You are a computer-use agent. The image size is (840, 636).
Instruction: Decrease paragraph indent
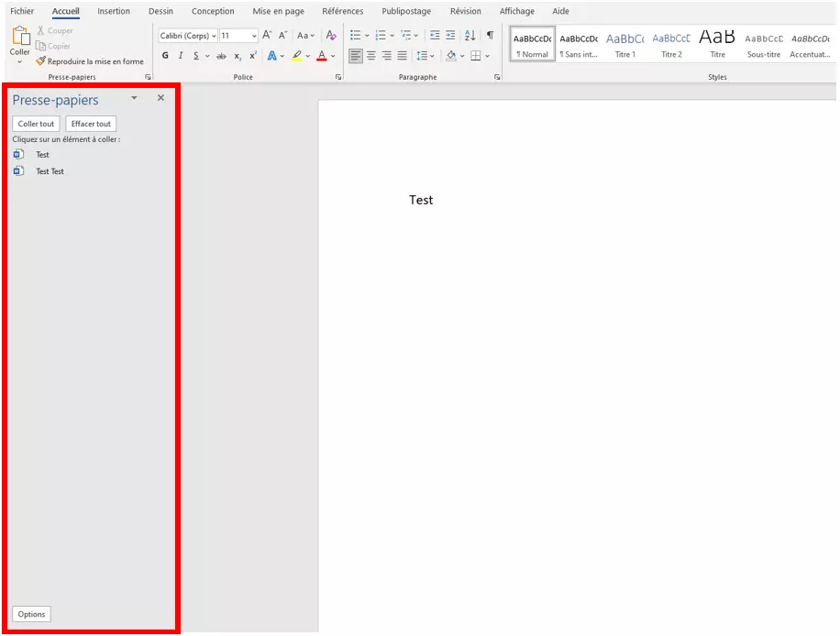[x=435, y=36]
